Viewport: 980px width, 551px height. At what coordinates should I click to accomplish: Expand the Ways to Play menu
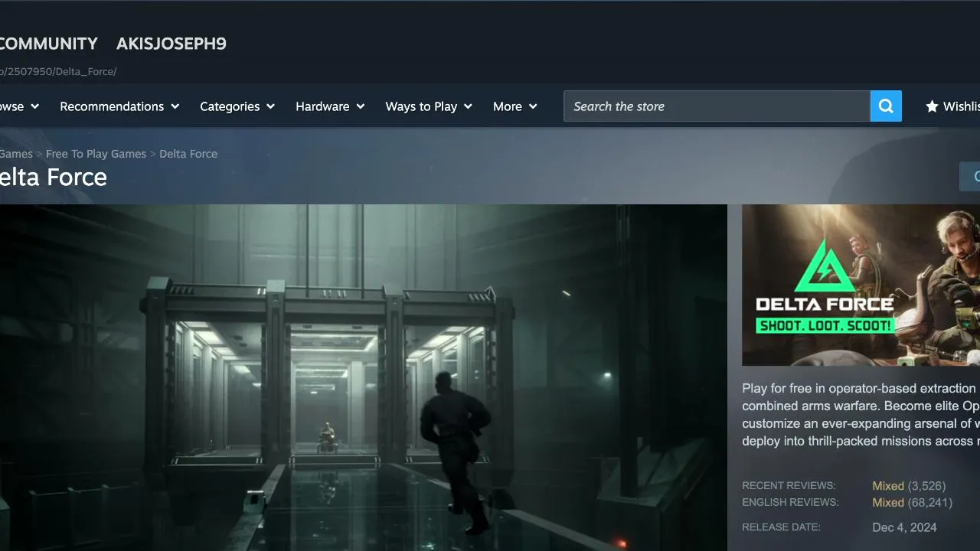pyautogui.click(x=429, y=106)
